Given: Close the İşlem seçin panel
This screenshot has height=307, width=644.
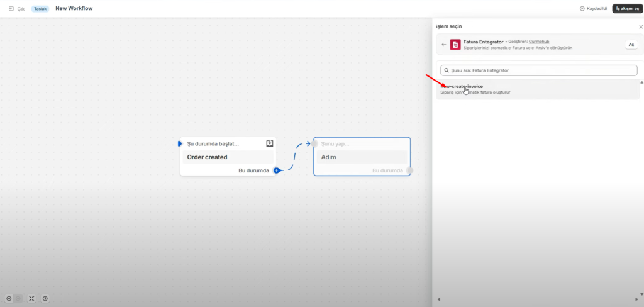Looking at the screenshot, I should [x=641, y=26].
